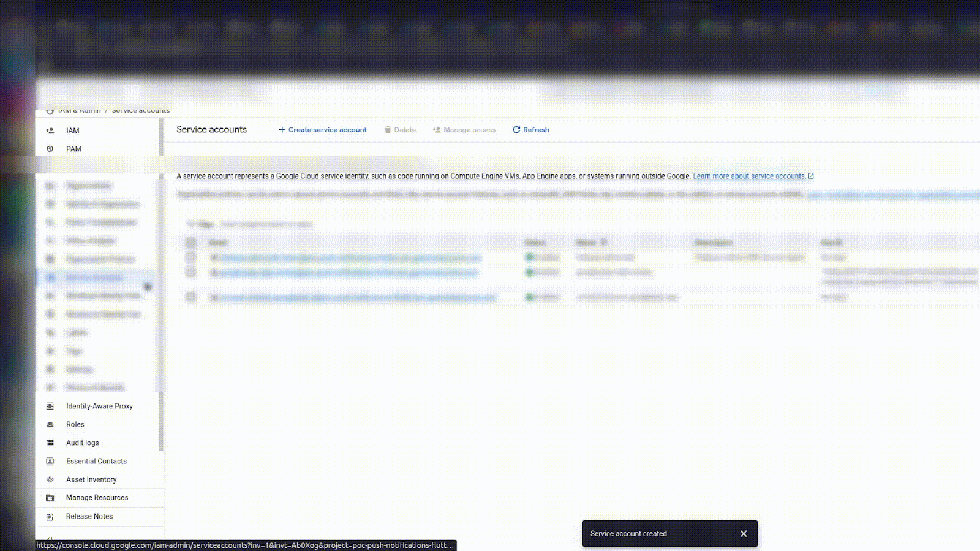
Task: Check the first service account row checkbox
Action: coord(190,257)
